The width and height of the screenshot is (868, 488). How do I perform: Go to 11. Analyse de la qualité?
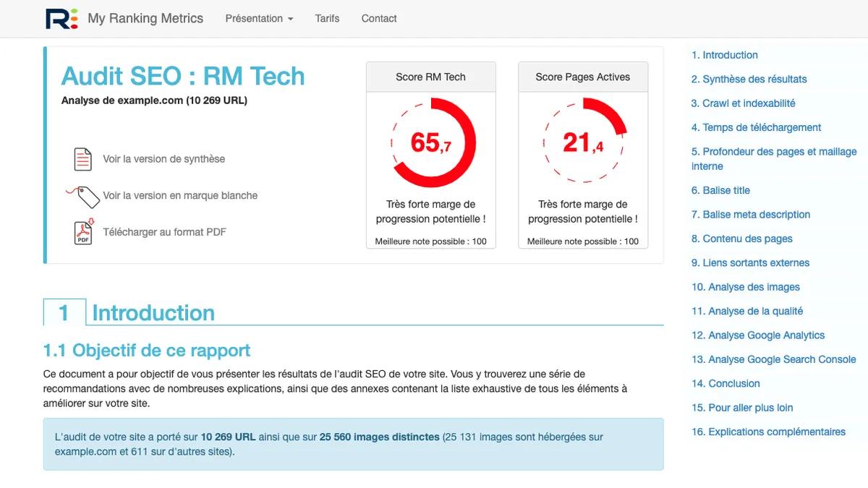point(747,311)
